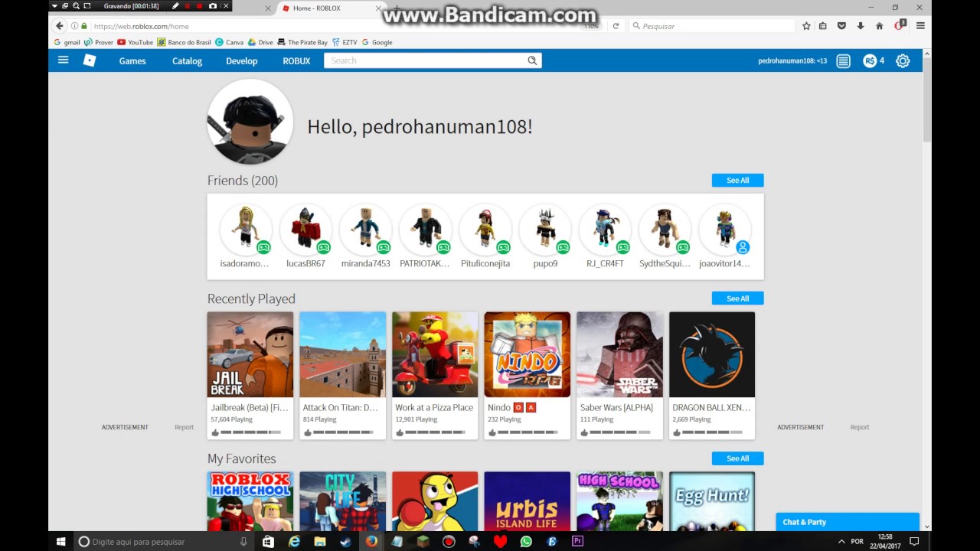Open ROBUX in the Roblox navbar

(x=296, y=60)
